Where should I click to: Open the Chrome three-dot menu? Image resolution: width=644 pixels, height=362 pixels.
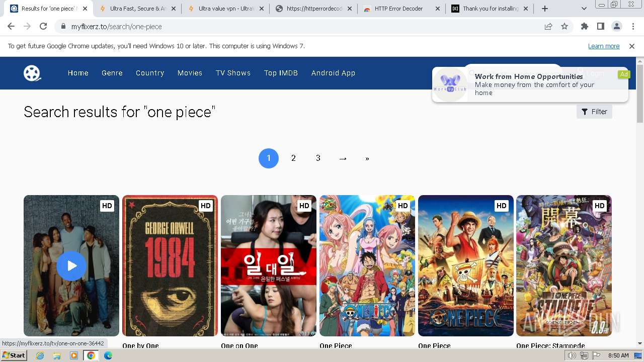click(632, 27)
